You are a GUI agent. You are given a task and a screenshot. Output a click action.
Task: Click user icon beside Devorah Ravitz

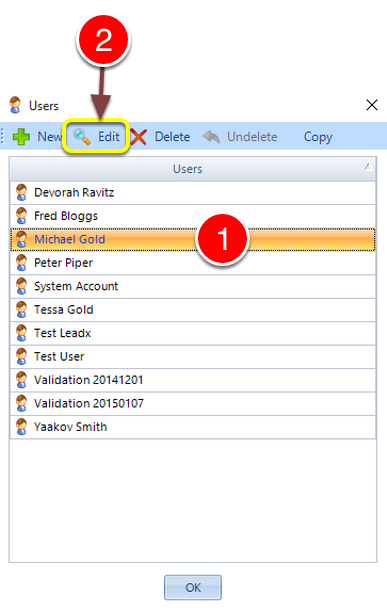click(x=22, y=192)
